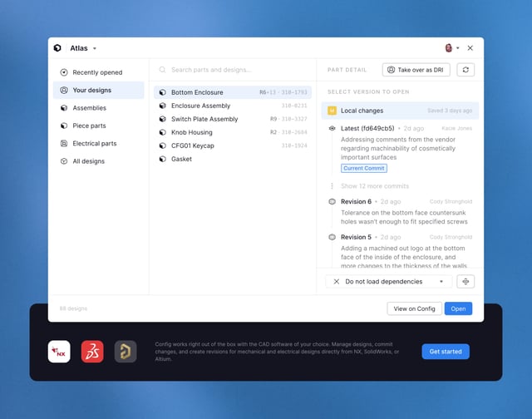This screenshot has height=419, width=532.
Task: Click the Bottom Enclosure part icon
Action: tap(163, 92)
